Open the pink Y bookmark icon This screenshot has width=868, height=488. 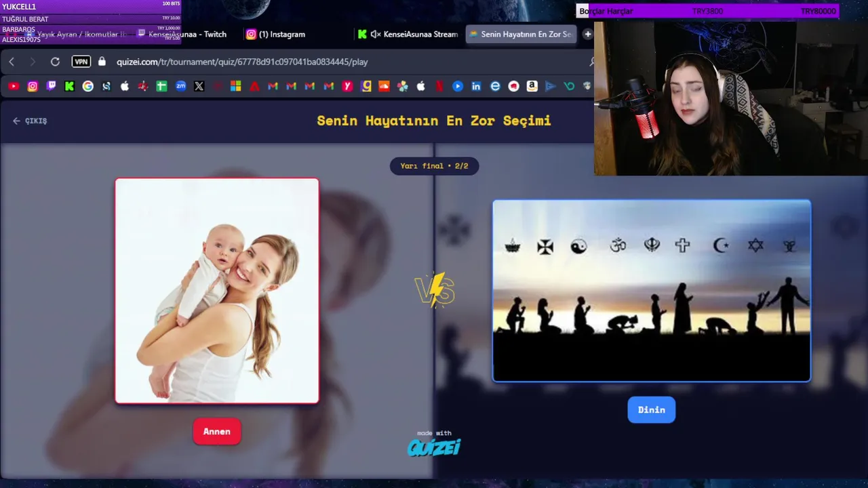coord(347,86)
